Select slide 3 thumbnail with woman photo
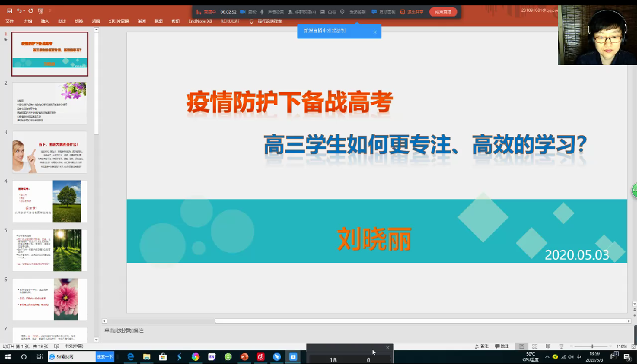 (50, 152)
